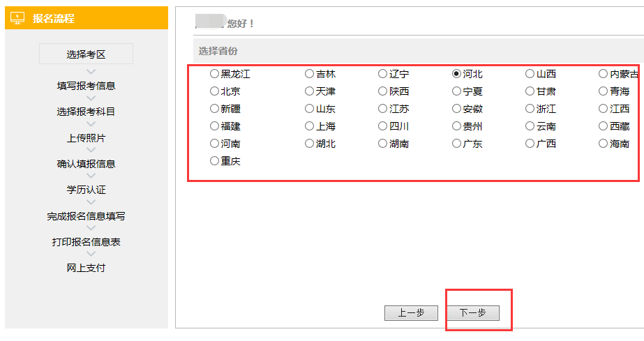Open the 选择报考科目 step
Image resolution: width=644 pixels, height=341 pixels.
point(86,112)
